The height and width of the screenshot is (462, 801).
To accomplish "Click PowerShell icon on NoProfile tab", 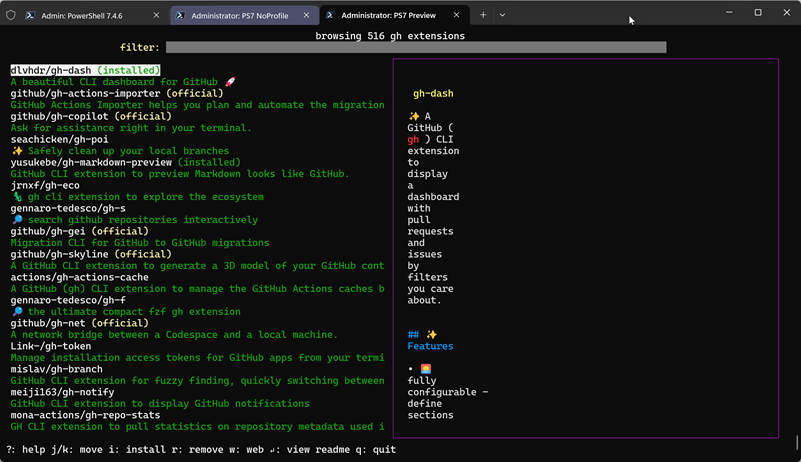I will point(180,15).
